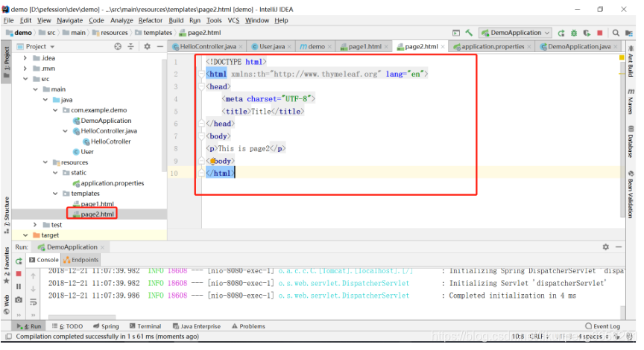644x350 pixels.
Task: Open the Database side panel
Action: tap(631, 141)
